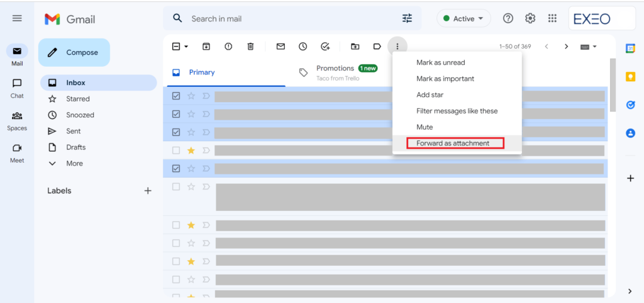Mark selected as unread envelope icon

click(281, 47)
